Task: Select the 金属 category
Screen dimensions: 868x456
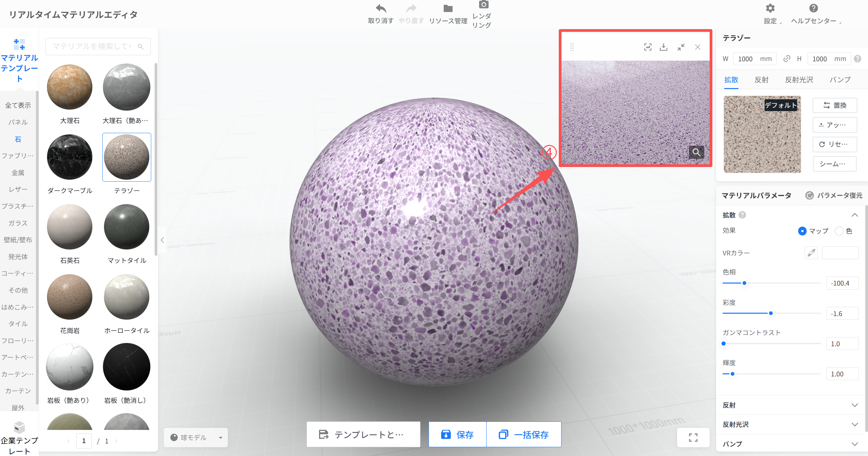Action: tap(18, 173)
